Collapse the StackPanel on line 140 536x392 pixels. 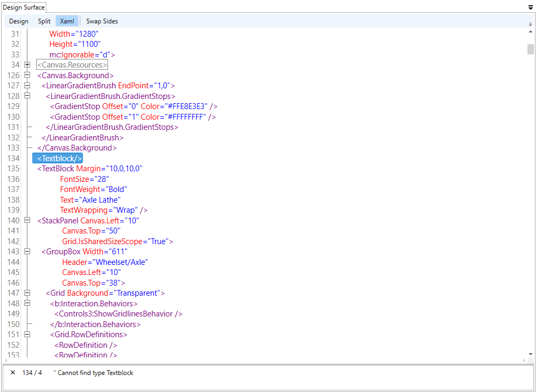[x=27, y=221]
